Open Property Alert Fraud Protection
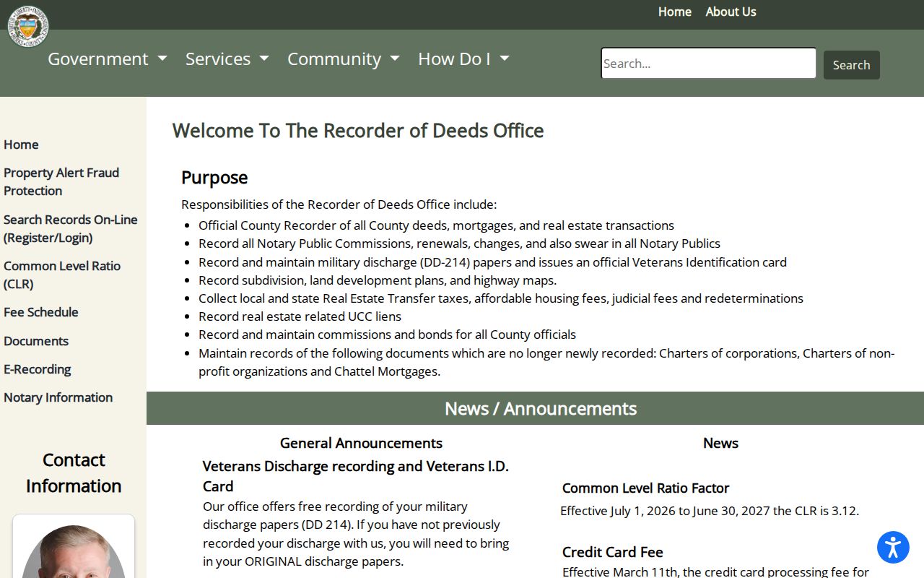924x578 pixels. point(61,181)
